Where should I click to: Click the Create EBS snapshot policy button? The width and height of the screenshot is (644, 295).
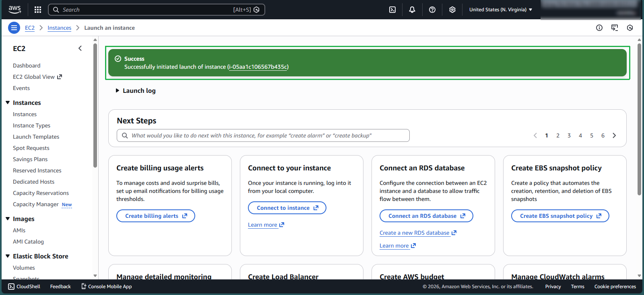560,216
